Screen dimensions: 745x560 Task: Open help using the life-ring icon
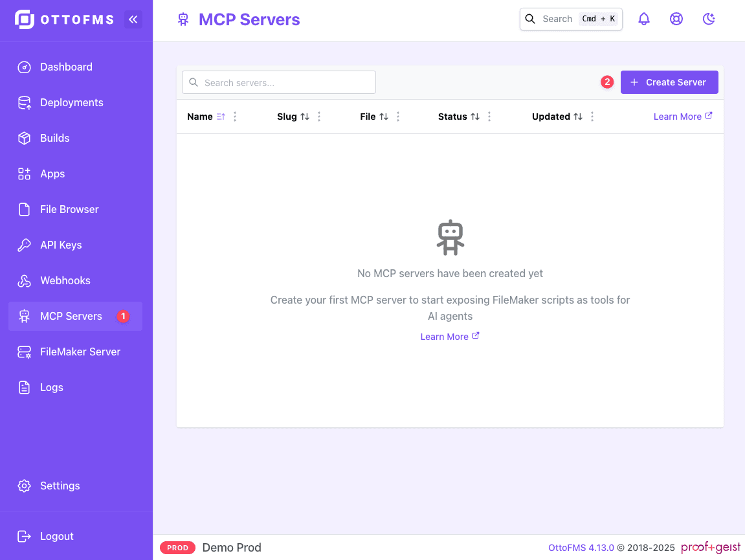(x=676, y=19)
